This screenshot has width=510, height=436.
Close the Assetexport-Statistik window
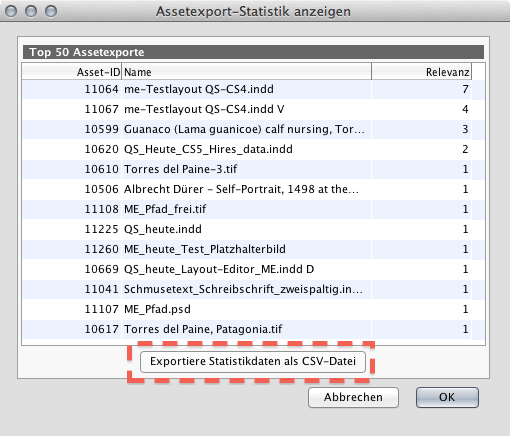click(x=11, y=11)
